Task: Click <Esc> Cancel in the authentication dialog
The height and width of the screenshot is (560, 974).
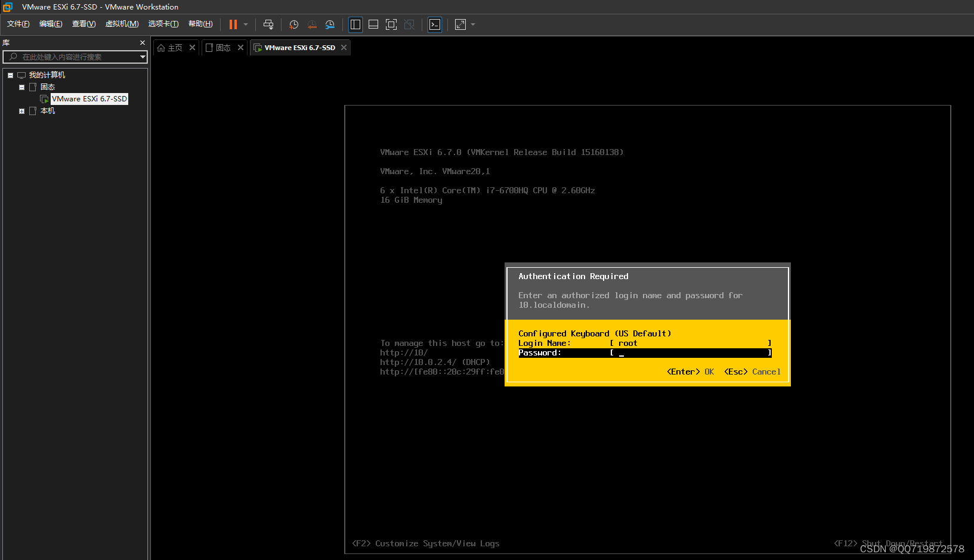Action: [x=752, y=372]
